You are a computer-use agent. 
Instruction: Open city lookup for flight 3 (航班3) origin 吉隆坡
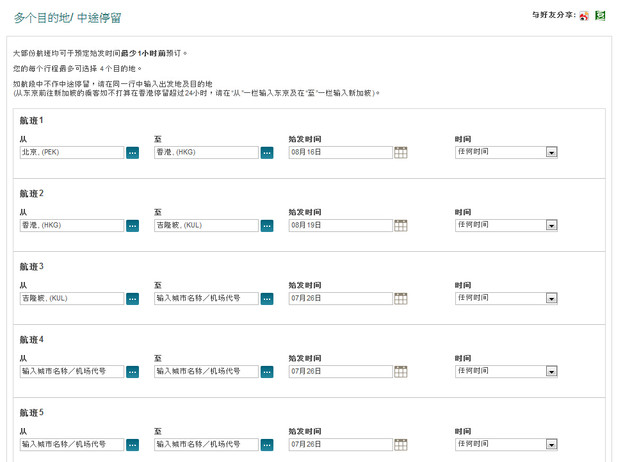pos(132,299)
